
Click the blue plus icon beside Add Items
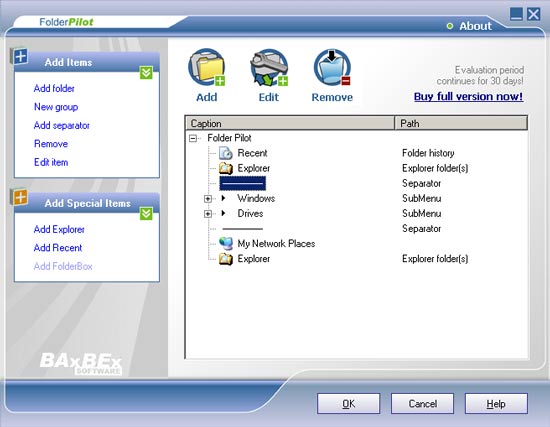(19, 56)
